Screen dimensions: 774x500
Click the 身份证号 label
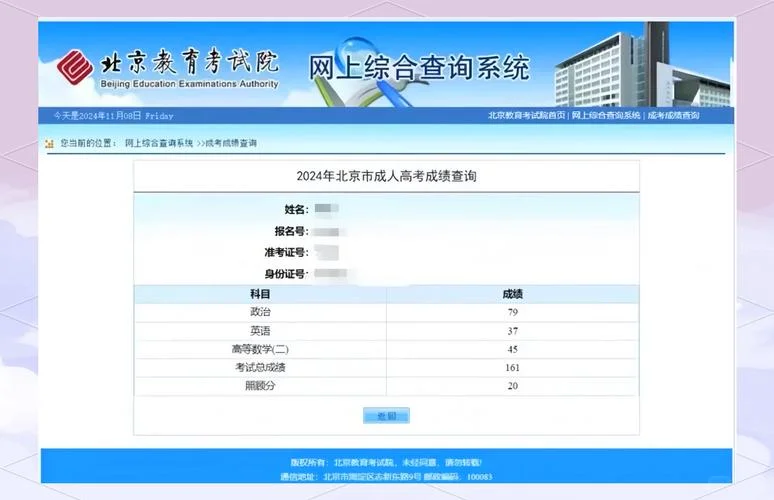(x=286, y=274)
